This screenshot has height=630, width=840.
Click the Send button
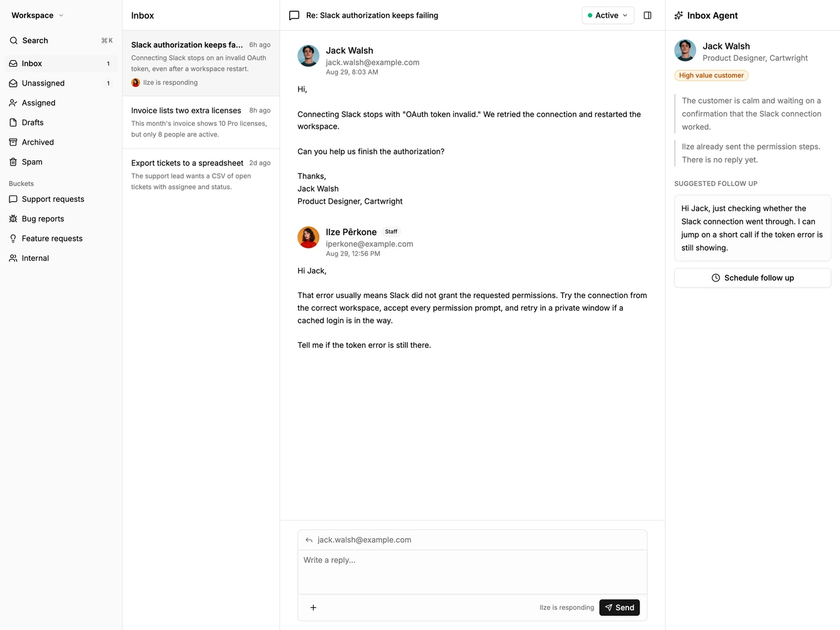pos(619,607)
